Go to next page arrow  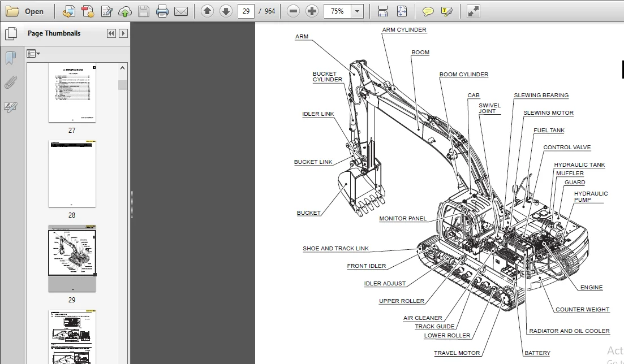pos(226,11)
